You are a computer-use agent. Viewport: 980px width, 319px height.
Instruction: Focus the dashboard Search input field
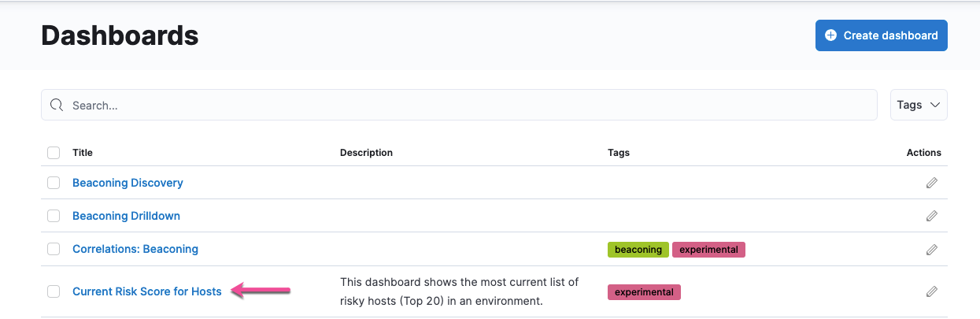point(464,105)
